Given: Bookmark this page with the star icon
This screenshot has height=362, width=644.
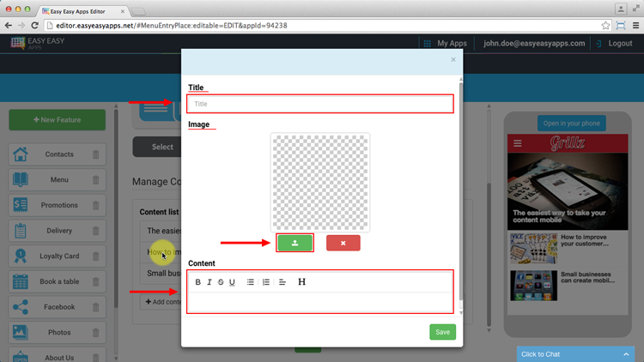Looking at the screenshot, I should tap(605, 26).
